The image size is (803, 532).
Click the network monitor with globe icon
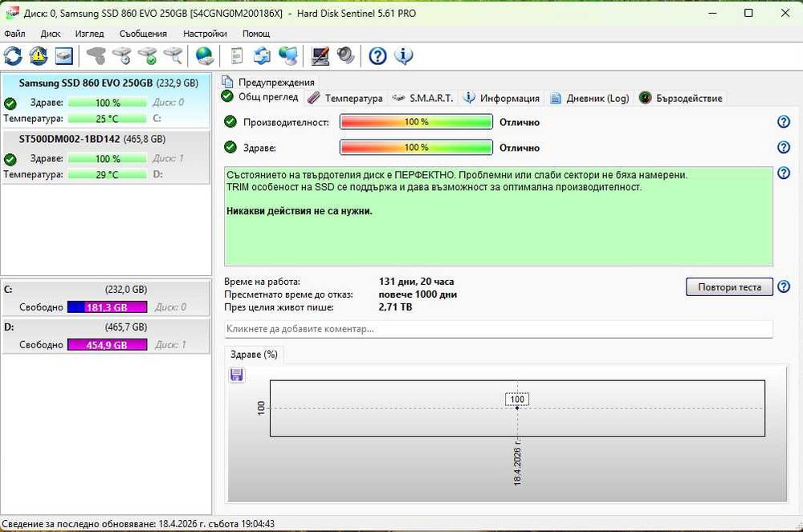pyautogui.click(x=288, y=55)
